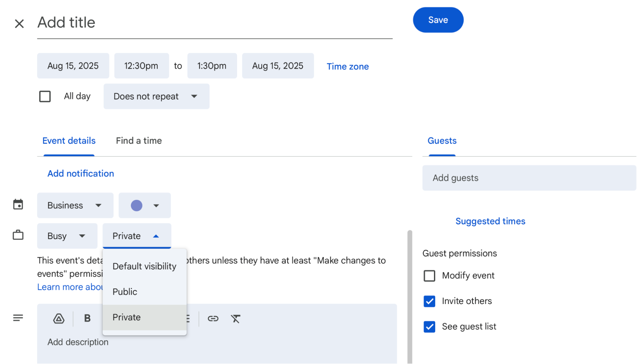
Task: Collapse the Private visibility dropdown
Action: [137, 236]
